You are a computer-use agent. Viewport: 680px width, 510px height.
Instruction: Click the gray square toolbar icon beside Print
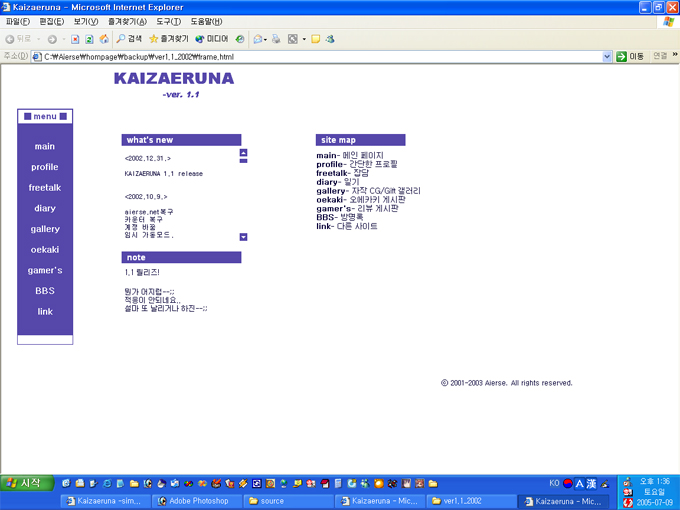293,39
